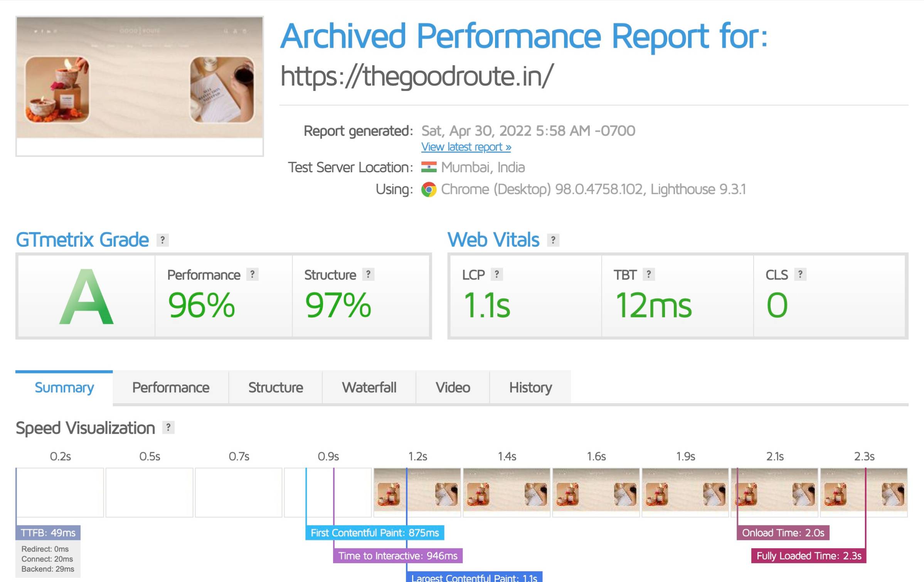Open the Waterfall tab
924x582 pixels.
coord(369,387)
